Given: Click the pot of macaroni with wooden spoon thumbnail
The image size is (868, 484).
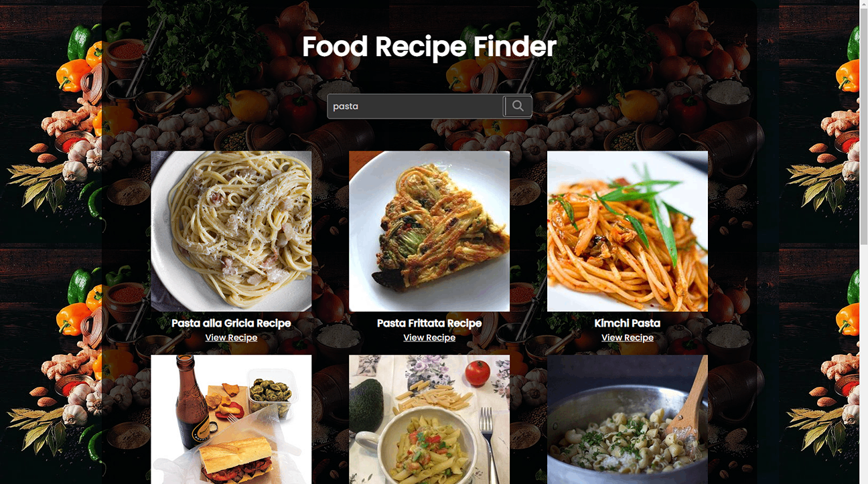Looking at the screenshot, I should tap(628, 419).
